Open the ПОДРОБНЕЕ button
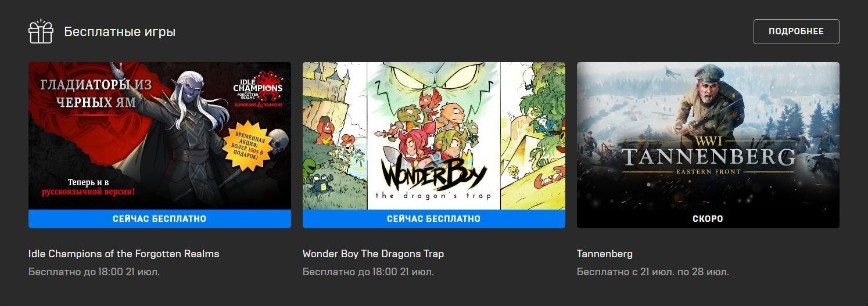This screenshot has height=306, width=868. (796, 31)
